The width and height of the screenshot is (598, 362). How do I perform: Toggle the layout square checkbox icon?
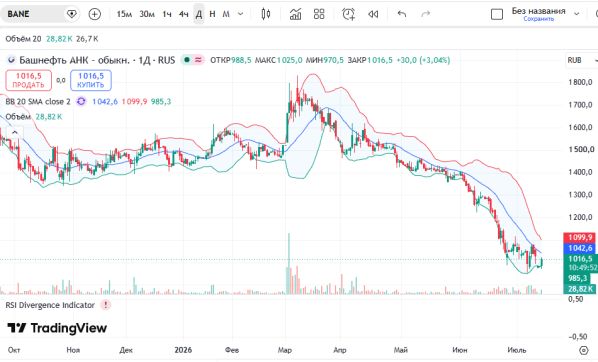497,14
